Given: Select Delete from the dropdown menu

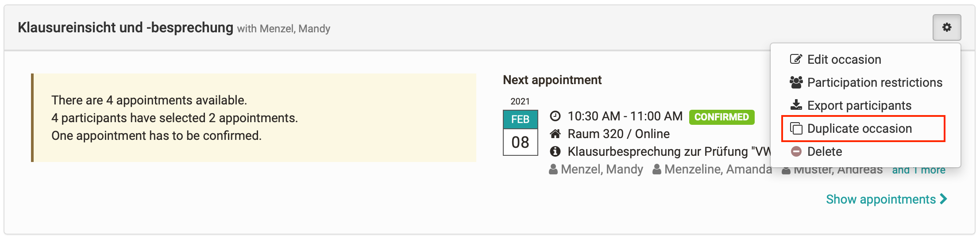Looking at the screenshot, I should (x=824, y=151).
